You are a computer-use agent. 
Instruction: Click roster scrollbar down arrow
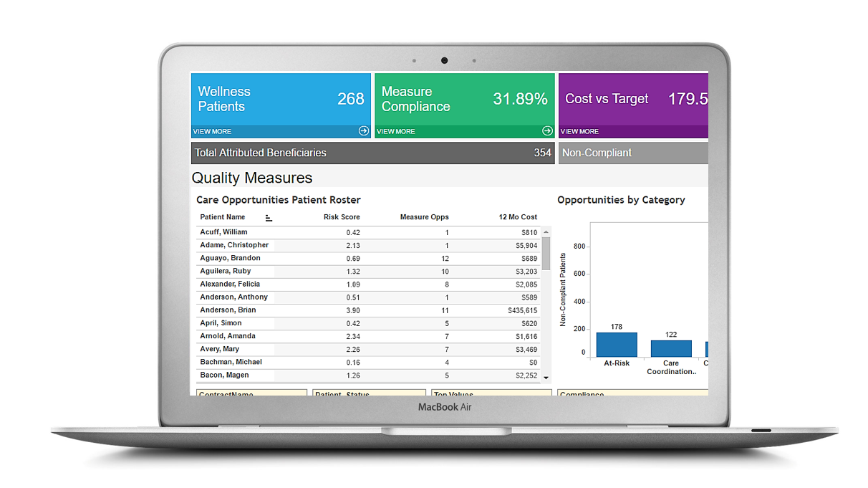tap(546, 377)
